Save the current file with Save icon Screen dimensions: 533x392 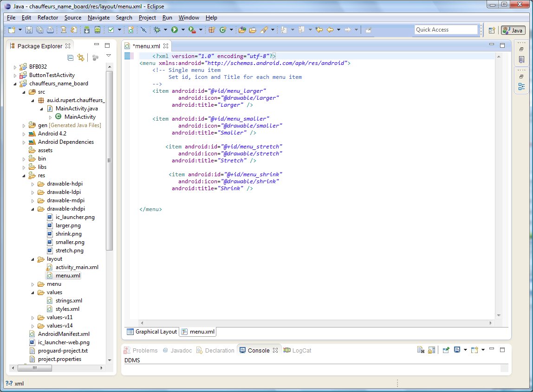point(29,30)
